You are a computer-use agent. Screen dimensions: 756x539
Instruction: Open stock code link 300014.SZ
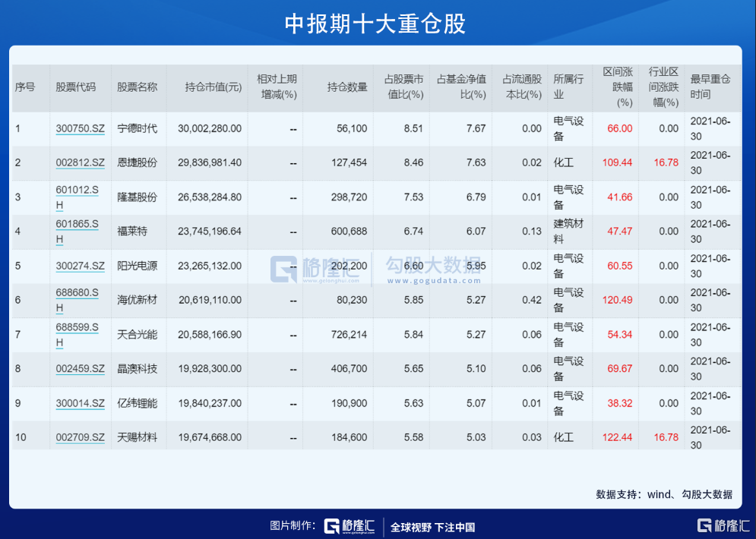[x=80, y=403]
